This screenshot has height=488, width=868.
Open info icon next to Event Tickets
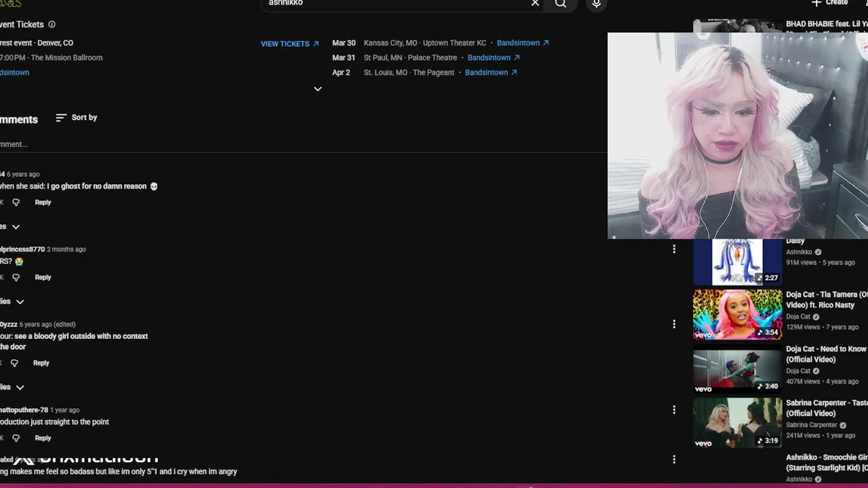[52, 24]
